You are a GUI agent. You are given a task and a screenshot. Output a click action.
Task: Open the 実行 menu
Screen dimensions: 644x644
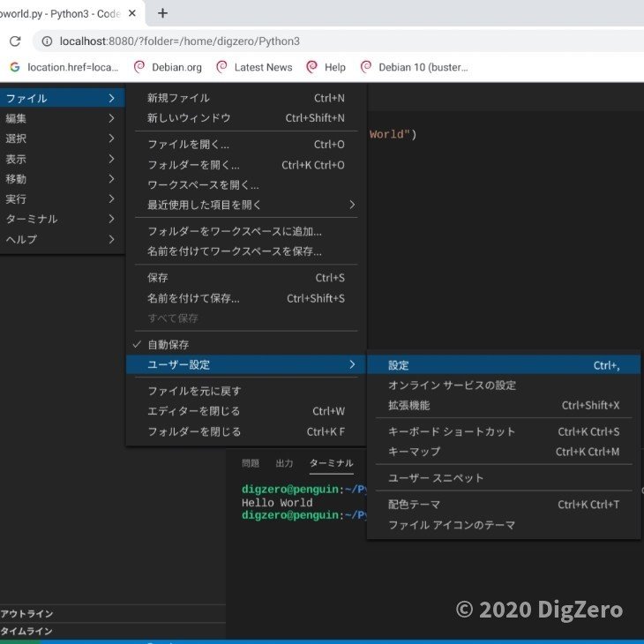(62, 198)
